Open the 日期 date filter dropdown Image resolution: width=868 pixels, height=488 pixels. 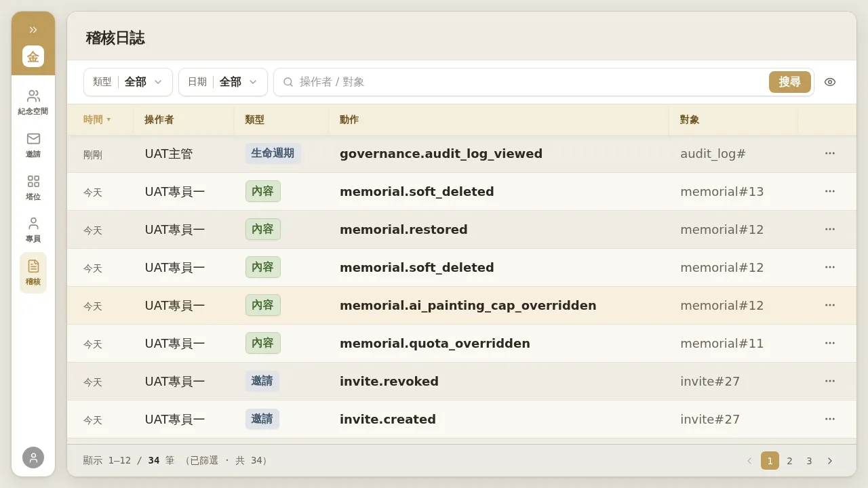pyautogui.click(x=223, y=82)
